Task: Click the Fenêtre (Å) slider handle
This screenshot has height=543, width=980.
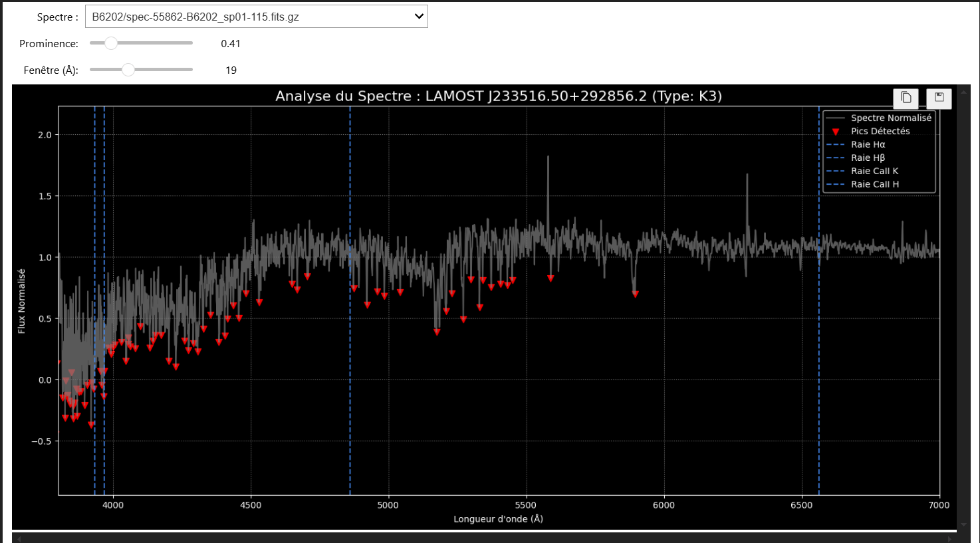Action: [x=128, y=70]
